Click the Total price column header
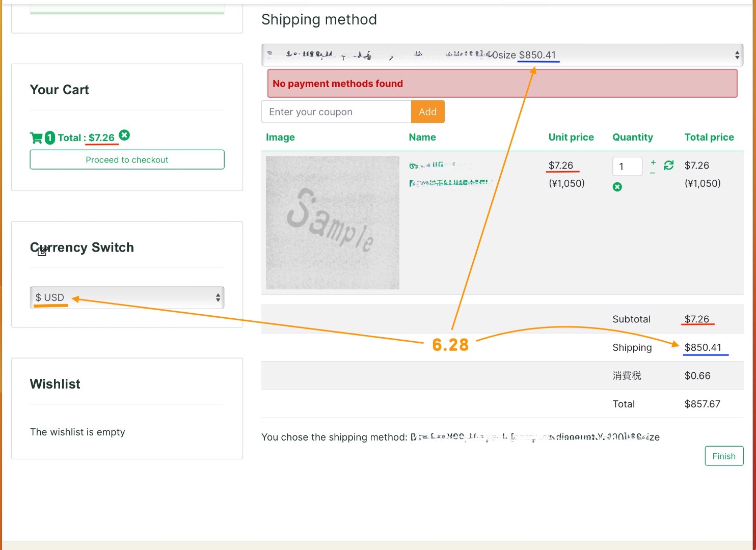 tap(709, 137)
